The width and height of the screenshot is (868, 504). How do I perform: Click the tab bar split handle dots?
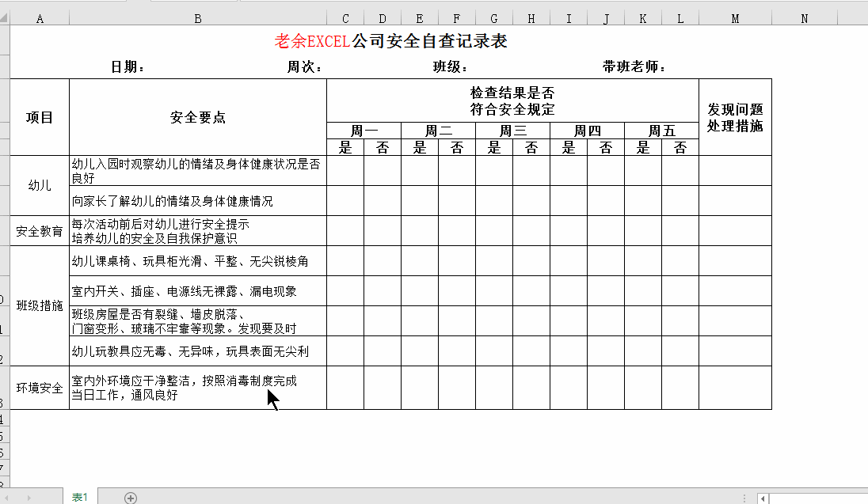(x=744, y=498)
